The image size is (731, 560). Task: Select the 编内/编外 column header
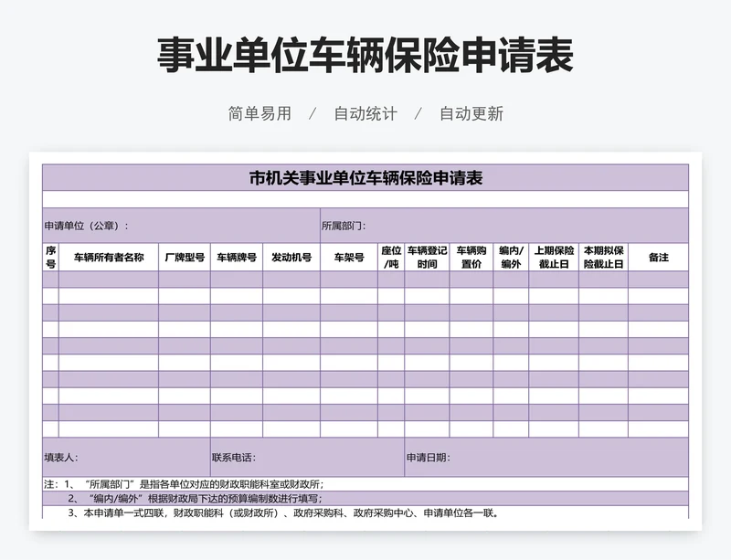511,258
